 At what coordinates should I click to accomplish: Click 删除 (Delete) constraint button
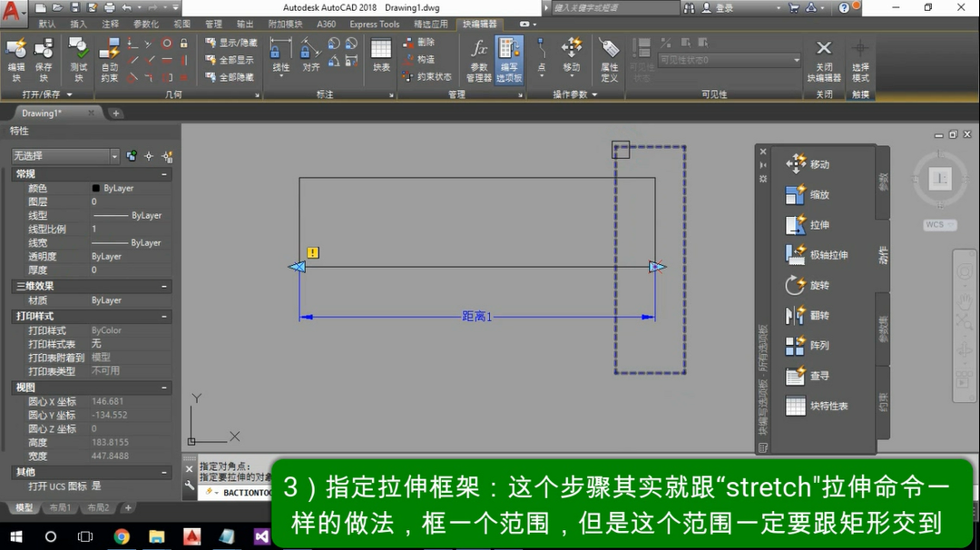point(419,42)
